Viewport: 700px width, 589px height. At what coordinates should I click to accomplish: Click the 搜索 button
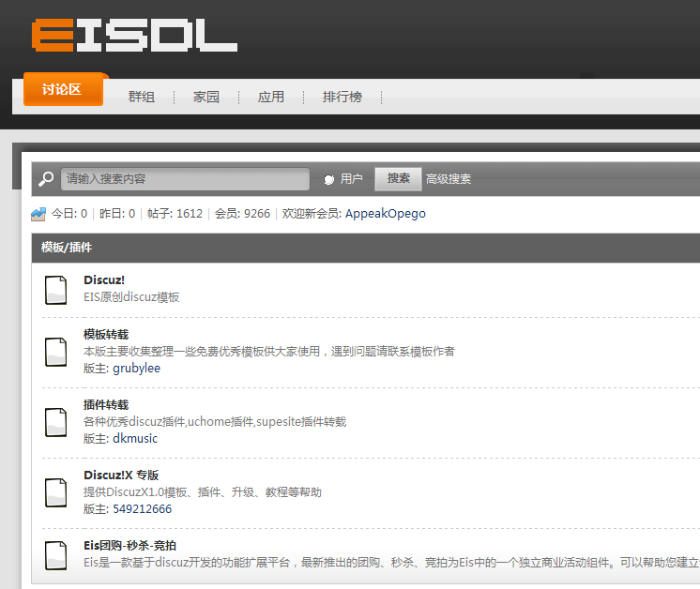(x=398, y=179)
